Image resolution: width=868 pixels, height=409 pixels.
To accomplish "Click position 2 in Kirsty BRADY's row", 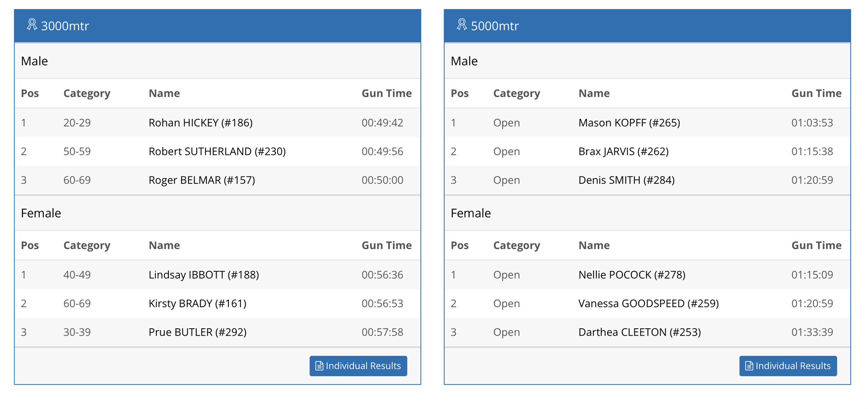I will (x=24, y=303).
